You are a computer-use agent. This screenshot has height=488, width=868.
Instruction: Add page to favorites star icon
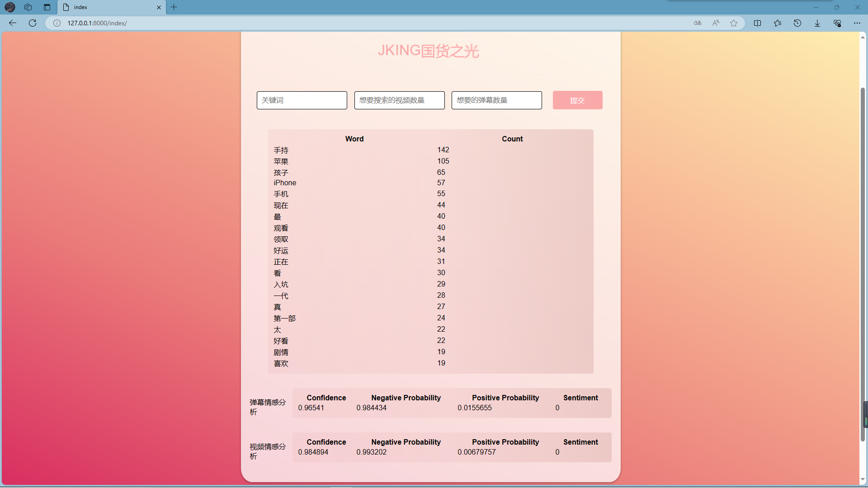[x=734, y=23]
